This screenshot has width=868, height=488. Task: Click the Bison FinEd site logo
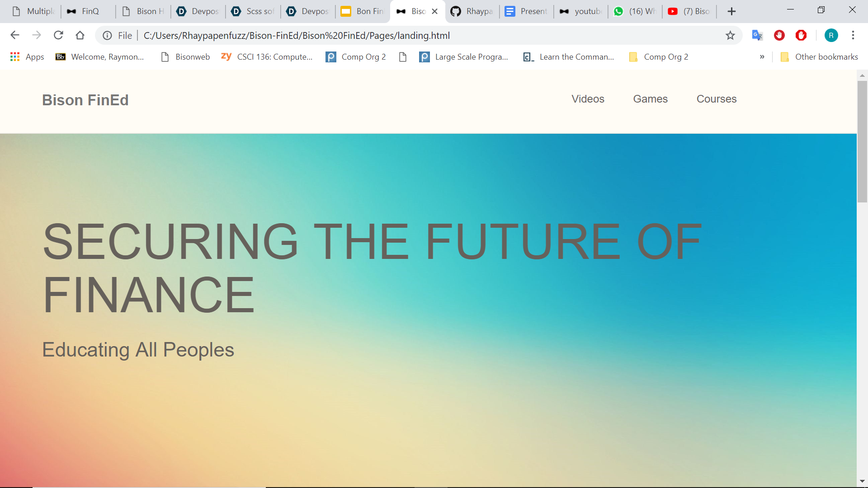tap(85, 100)
